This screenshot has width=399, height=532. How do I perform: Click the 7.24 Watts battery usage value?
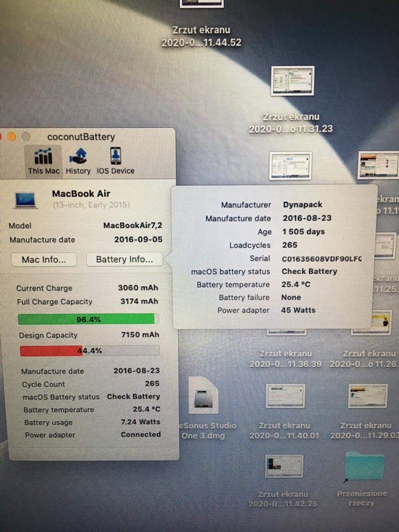pyautogui.click(x=140, y=422)
